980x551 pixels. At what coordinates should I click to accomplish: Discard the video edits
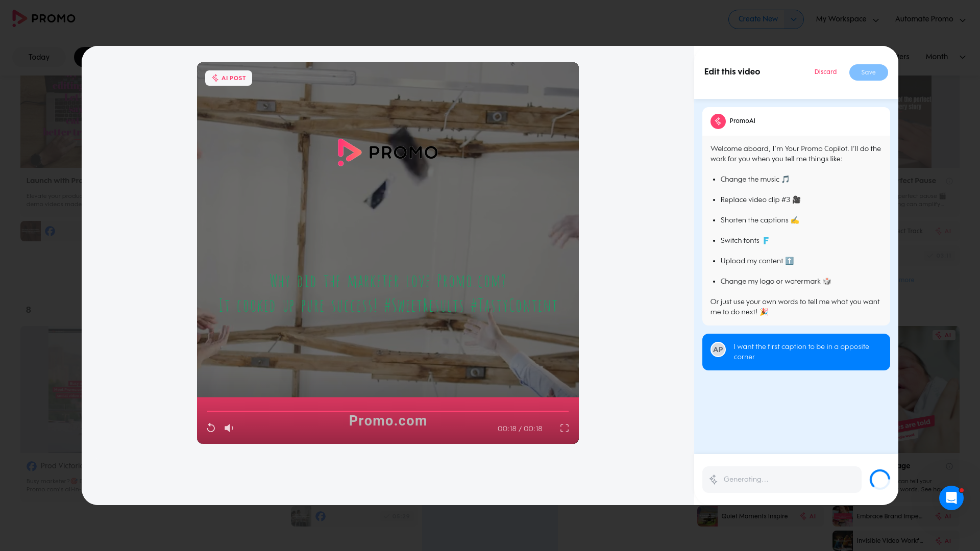point(825,72)
